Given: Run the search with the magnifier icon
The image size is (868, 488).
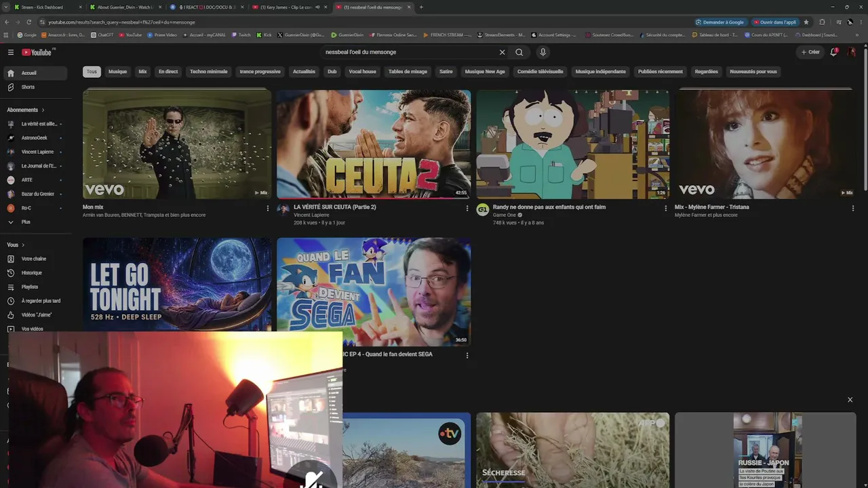Looking at the screenshot, I should pyautogui.click(x=519, y=52).
